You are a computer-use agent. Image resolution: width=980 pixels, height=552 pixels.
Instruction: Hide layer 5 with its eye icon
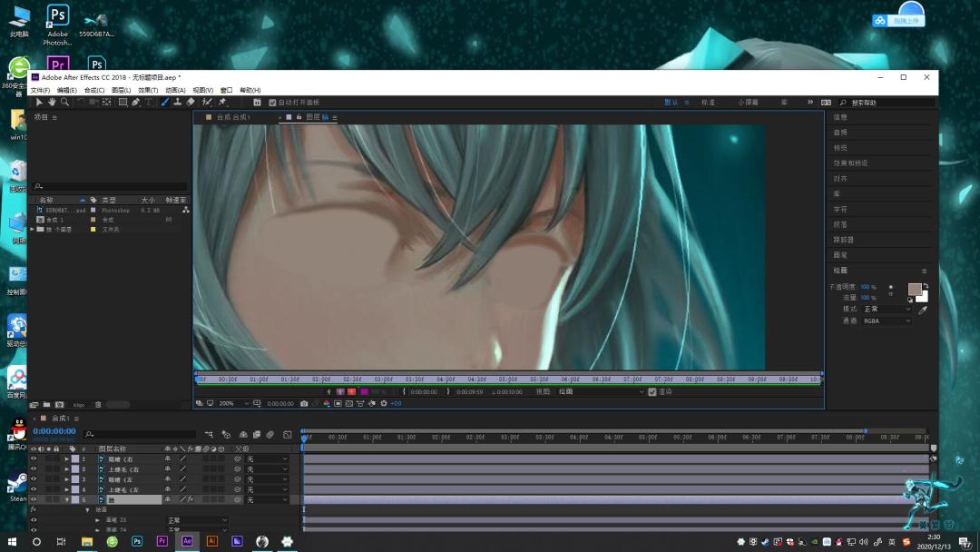34,499
